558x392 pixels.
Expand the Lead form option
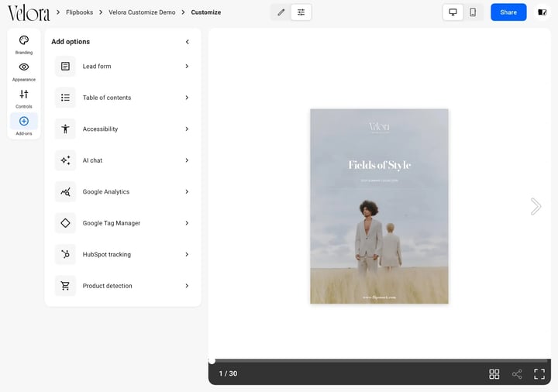[122, 66]
